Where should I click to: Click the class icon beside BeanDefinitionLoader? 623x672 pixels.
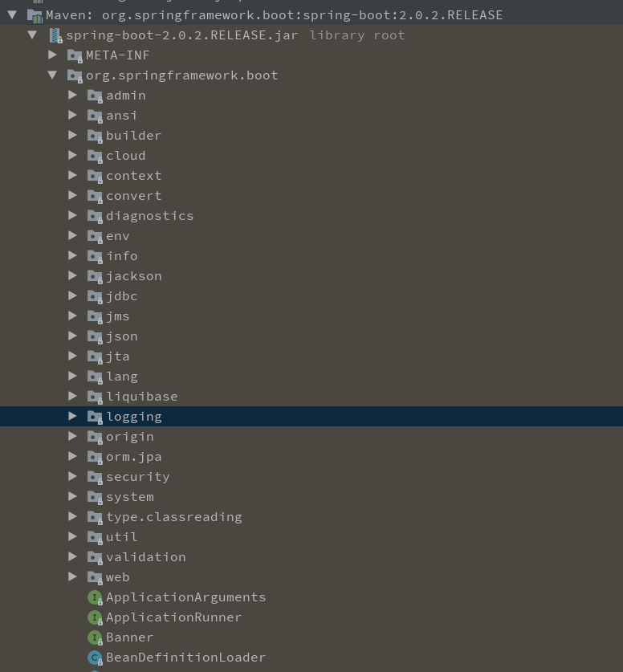95,657
